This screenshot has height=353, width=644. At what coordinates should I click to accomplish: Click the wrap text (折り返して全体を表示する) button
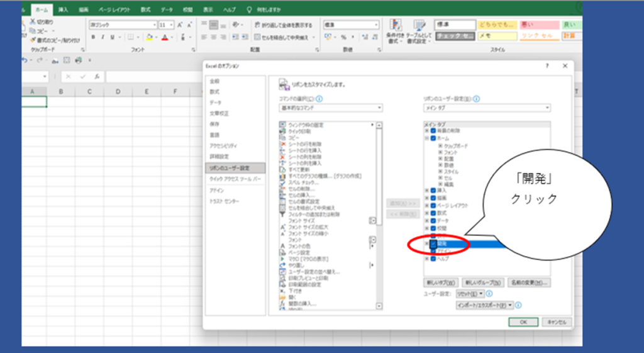[x=283, y=25]
